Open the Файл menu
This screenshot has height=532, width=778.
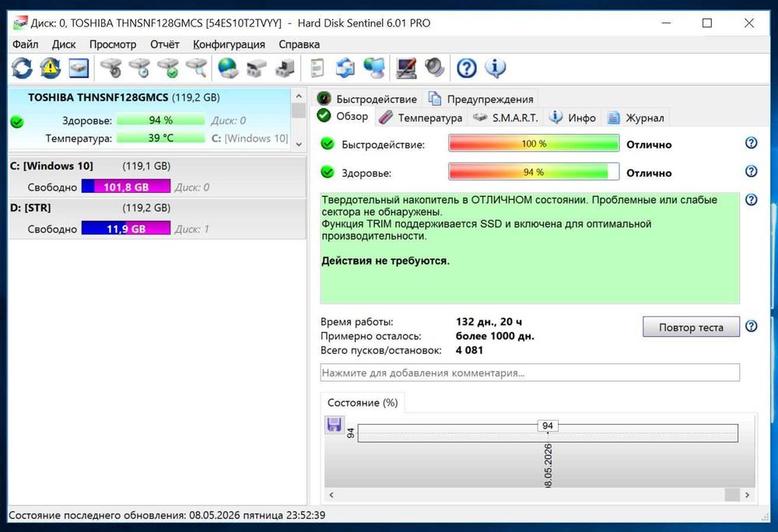[x=26, y=44]
